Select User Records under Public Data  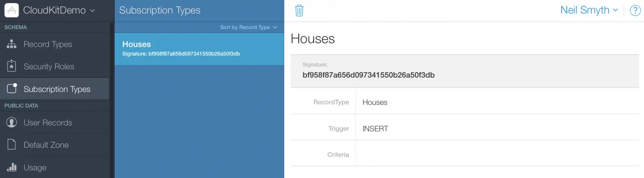point(48,123)
